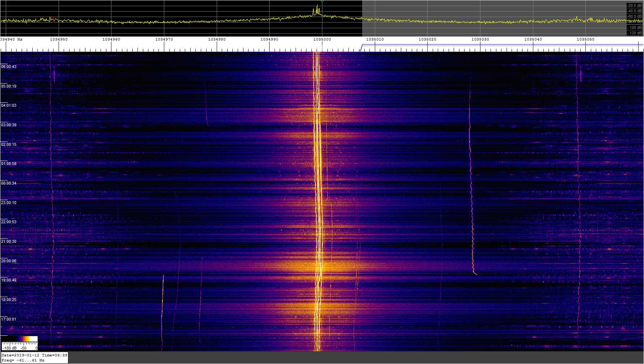Click the -50 mark on color scale
Image resolution: width=644 pixels, height=364 pixels.
pyautogui.click(x=24, y=348)
